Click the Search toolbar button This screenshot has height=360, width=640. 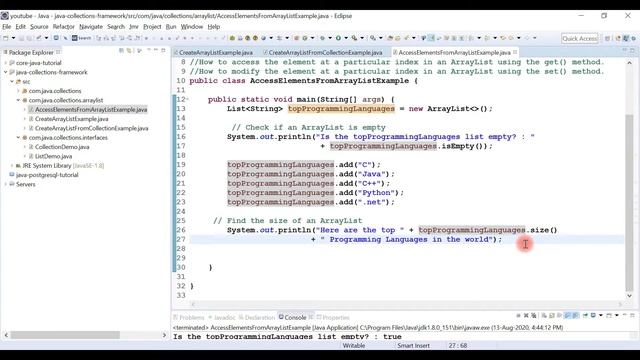tap(82, 38)
